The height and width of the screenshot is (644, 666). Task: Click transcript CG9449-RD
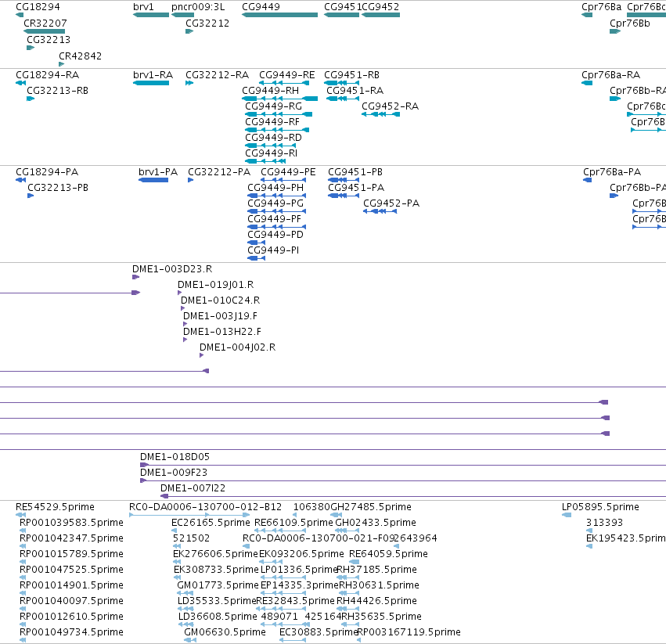tap(273, 138)
